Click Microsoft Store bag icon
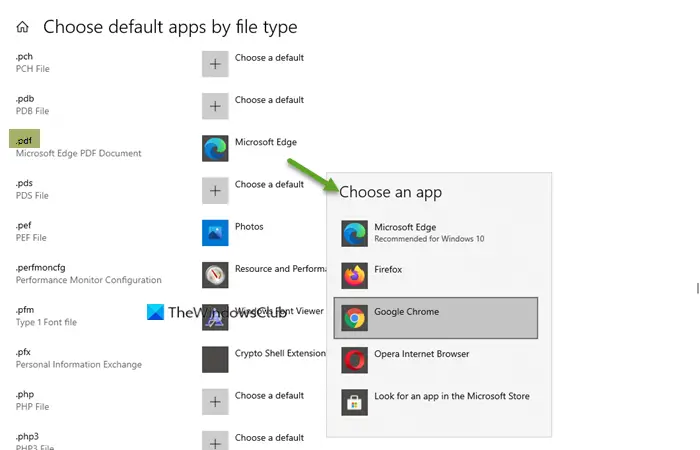This screenshot has height=450, width=700. [354, 402]
